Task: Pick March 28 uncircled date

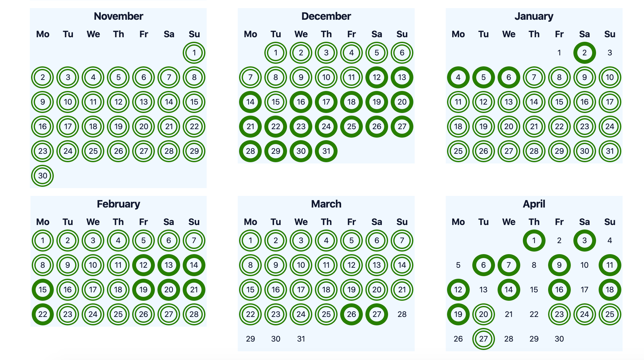Action: (402, 314)
